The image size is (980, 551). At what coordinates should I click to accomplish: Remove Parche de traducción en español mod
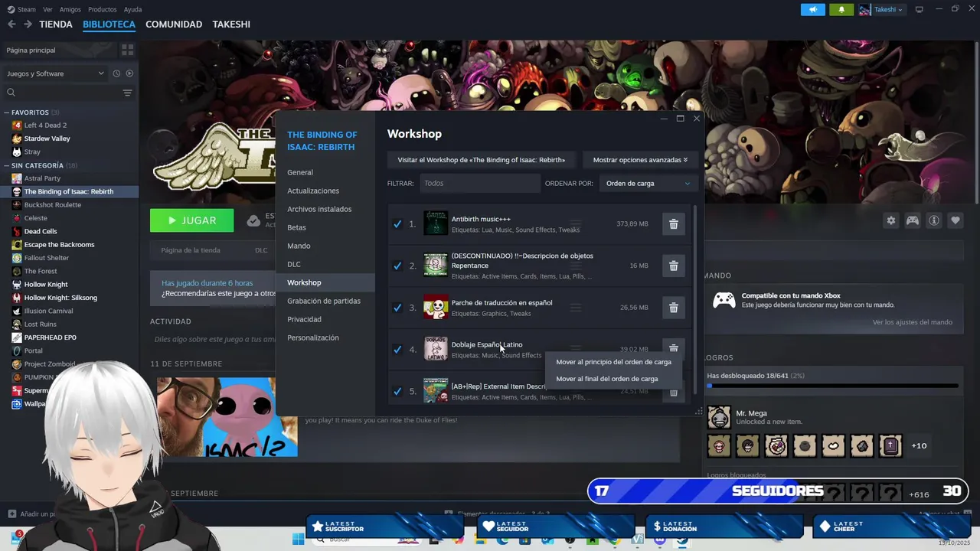coord(674,308)
